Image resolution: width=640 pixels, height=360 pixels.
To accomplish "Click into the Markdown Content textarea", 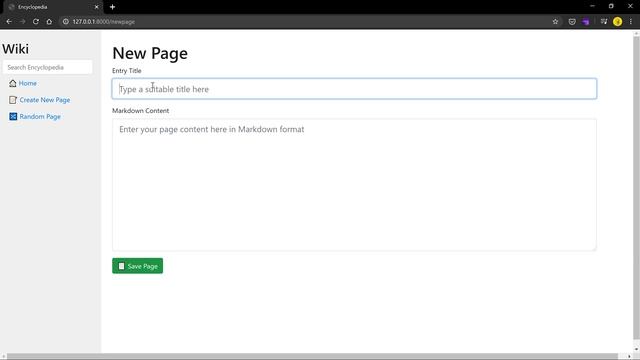I will pyautogui.click(x=354, y=185).
